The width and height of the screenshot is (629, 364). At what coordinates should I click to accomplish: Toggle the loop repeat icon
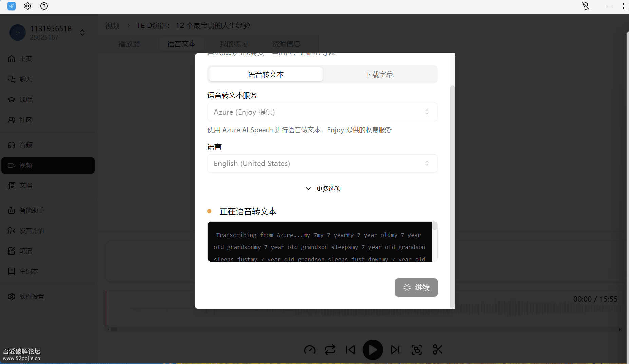click(330, 350)
